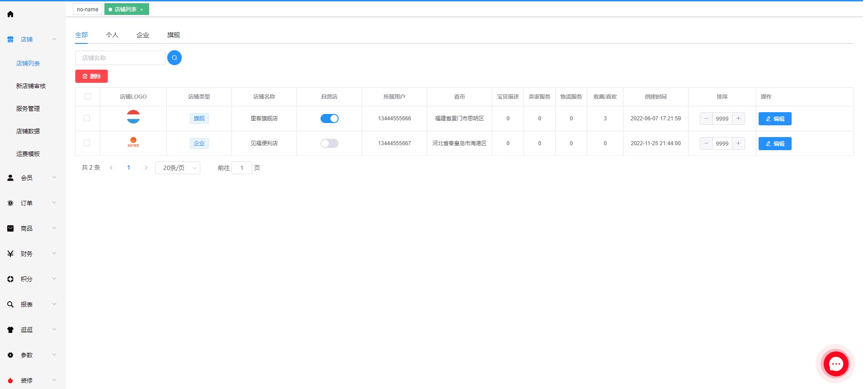
Task: Switch to the 全部 filter tab
Action: 81,35
